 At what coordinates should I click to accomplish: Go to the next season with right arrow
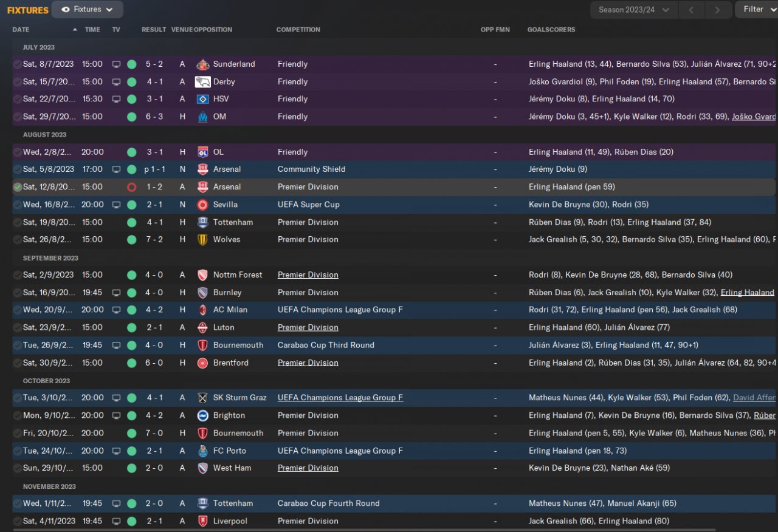pos(717,10)
